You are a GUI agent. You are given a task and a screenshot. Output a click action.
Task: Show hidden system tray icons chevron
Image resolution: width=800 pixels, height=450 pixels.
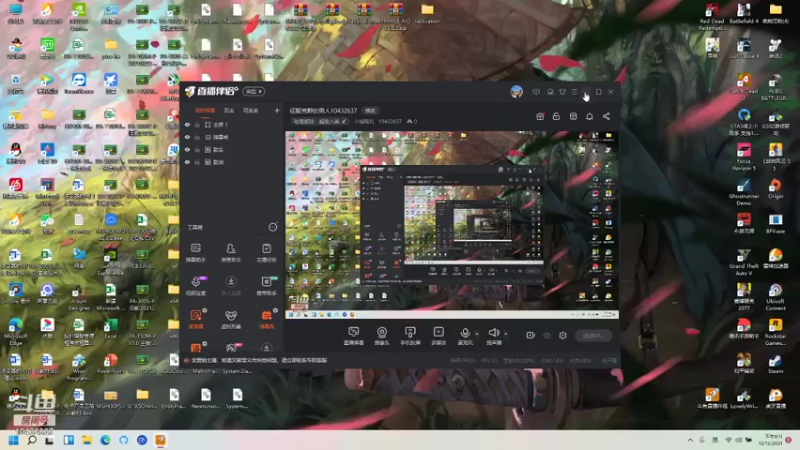[690, 440]
